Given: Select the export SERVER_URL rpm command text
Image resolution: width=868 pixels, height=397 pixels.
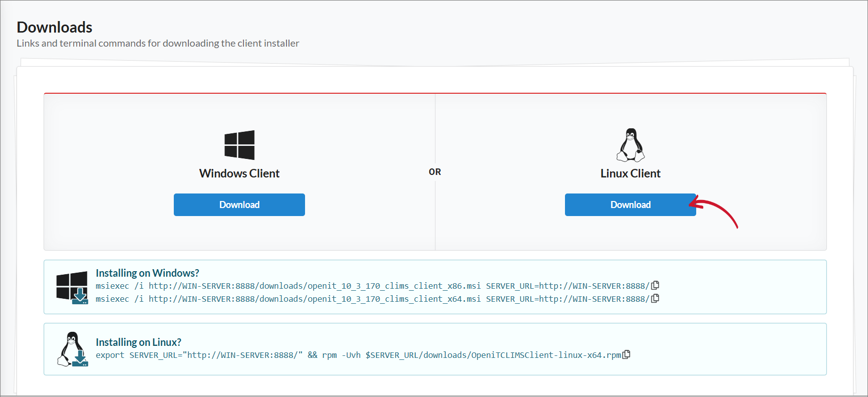Looking at the screenshot, I should pos(358,355).
